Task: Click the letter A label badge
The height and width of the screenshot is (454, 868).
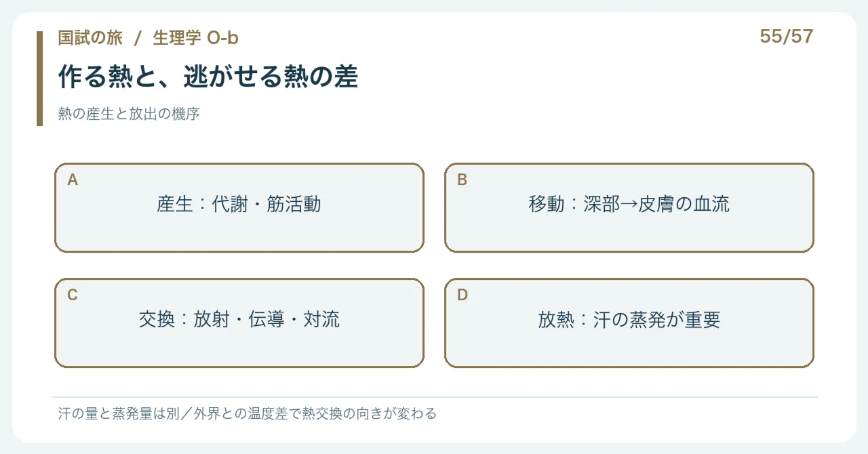Action: [x=73, y=180]
